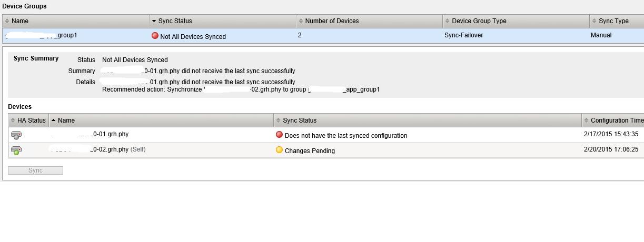Click gray HA status icon of 01.grh.phy device
This screenshot has width=644, height=242.
16,135
